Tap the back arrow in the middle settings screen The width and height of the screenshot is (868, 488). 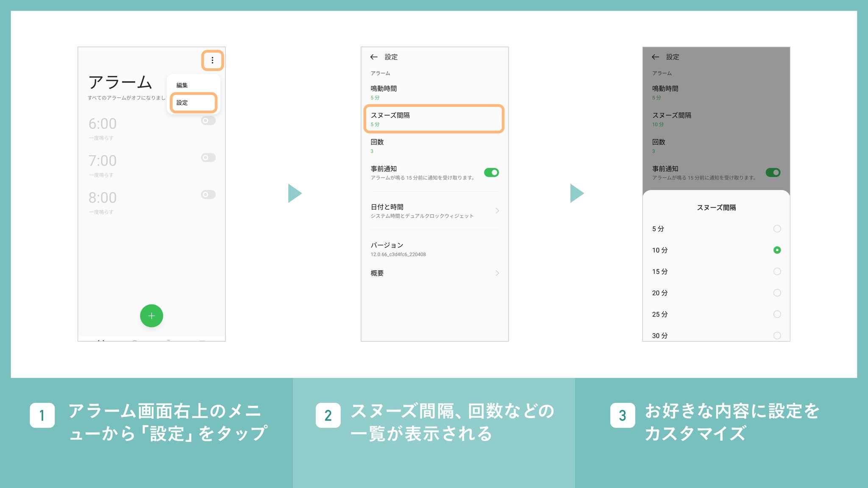[373, 57]
